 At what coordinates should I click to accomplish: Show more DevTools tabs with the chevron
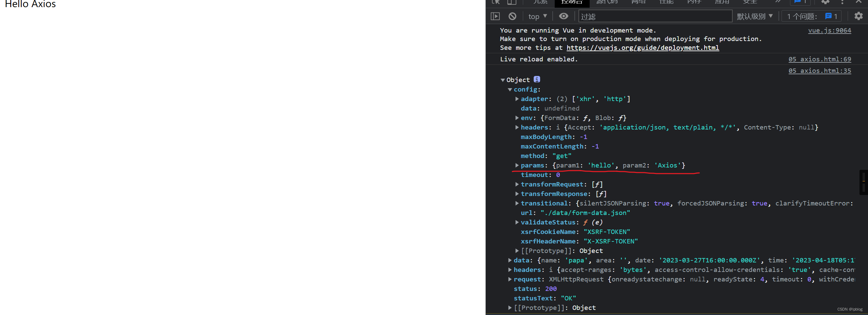click(x=778, y=2)
